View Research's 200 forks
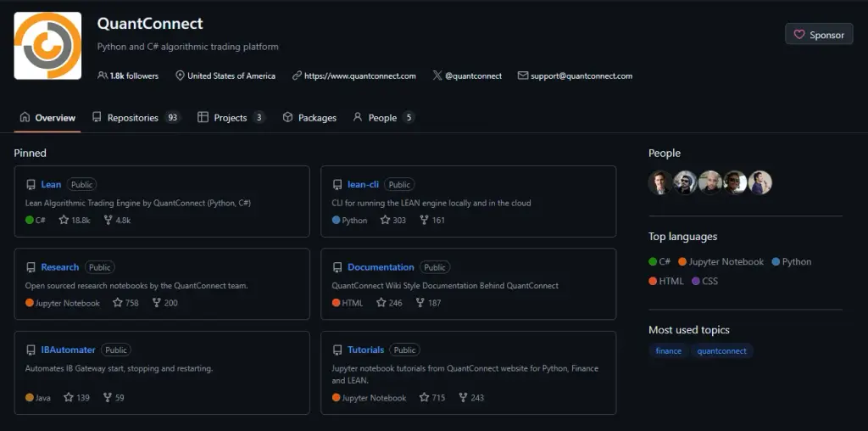 (x=165, y=303)
